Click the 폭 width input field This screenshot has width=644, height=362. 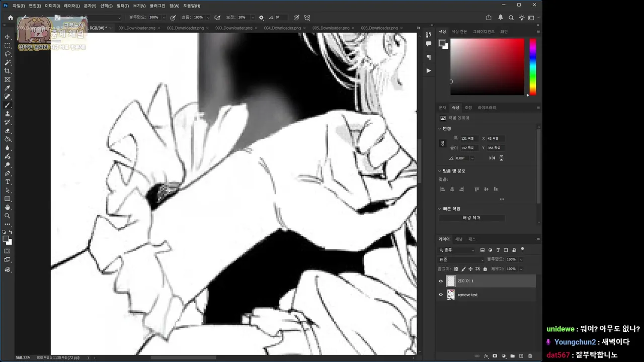[470, 138]
